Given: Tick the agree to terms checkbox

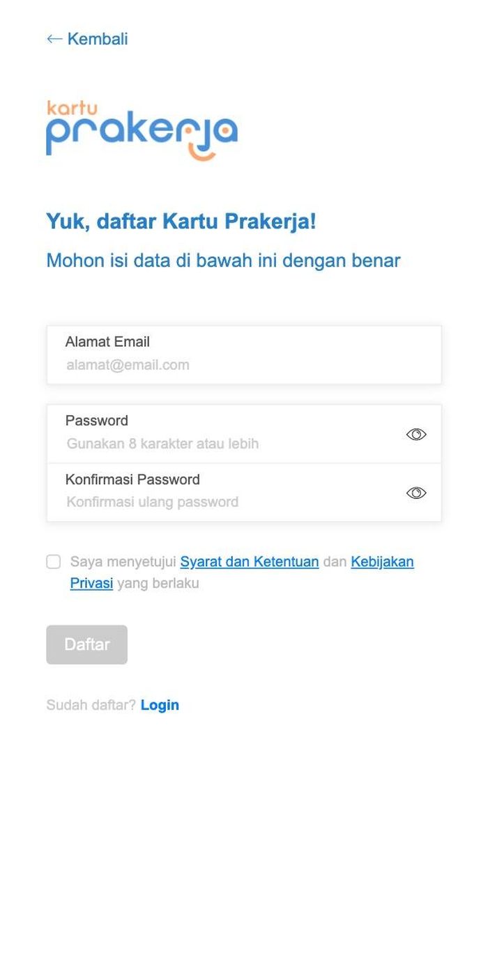Looking at the screenshot, I should click(54, 562).
